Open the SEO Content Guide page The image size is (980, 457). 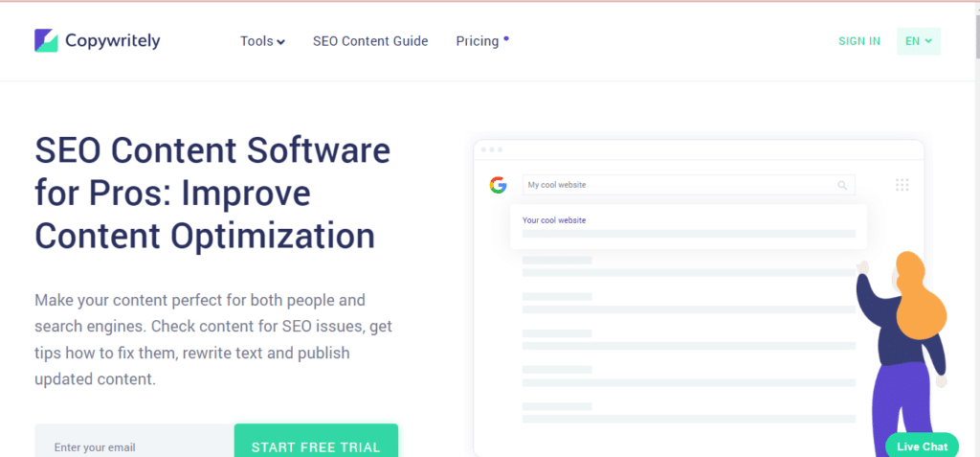[x=370, y=41]
